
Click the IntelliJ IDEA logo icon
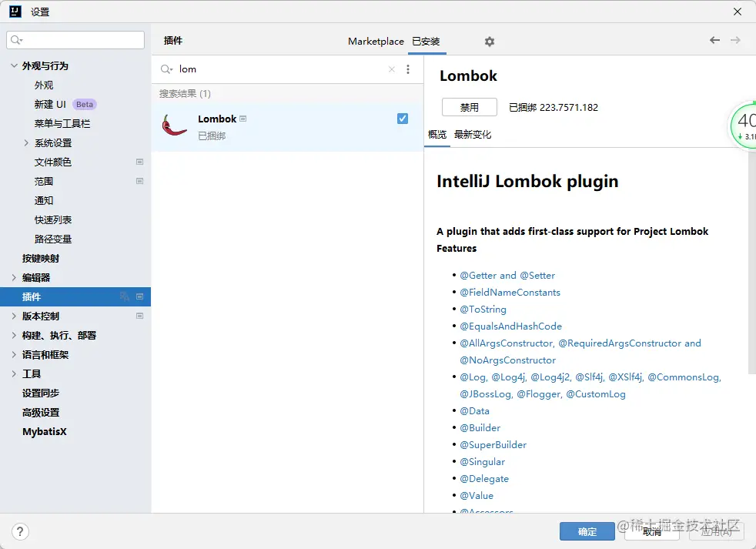15,12
